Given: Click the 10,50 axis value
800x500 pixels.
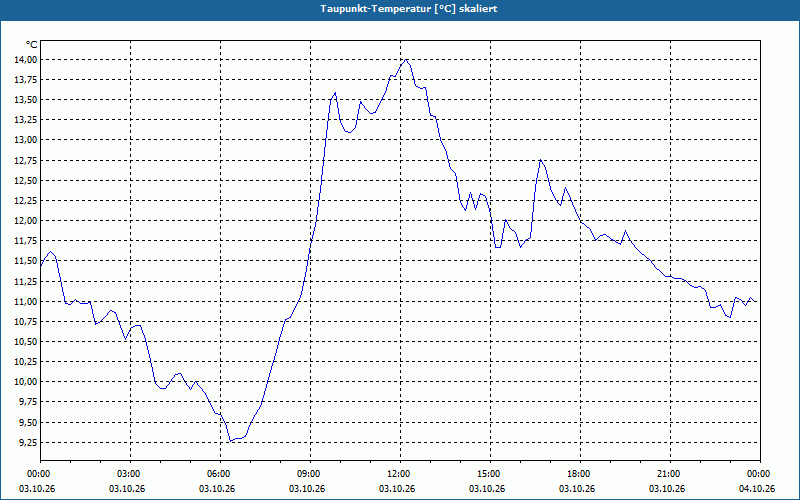Looking at the screenshot, I should pos(26,342).
